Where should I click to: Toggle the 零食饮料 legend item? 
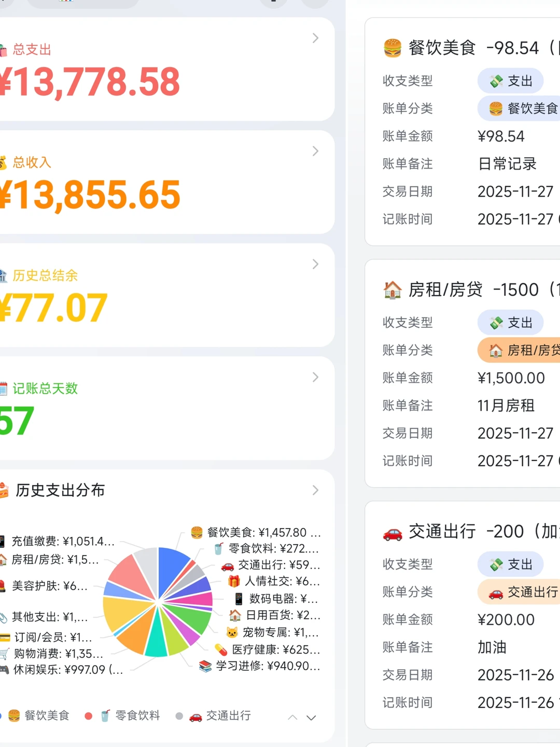click(x=130, y=715)
